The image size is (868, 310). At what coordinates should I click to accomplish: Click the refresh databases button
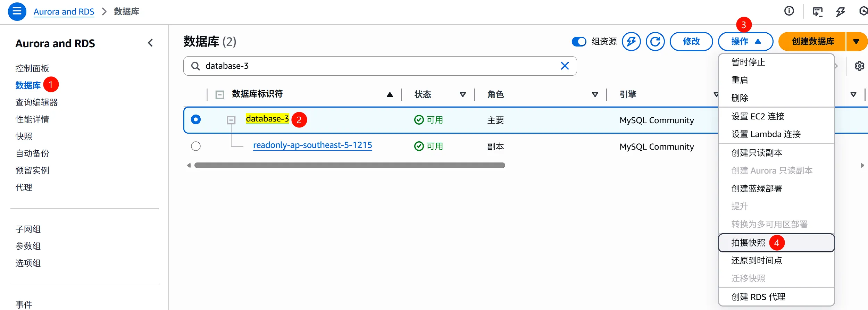tap(655, 42)
